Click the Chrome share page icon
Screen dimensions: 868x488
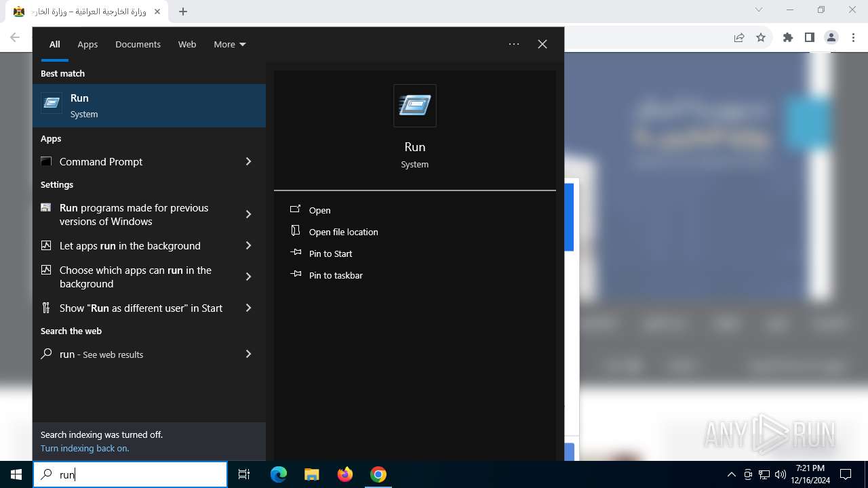(x=739, y=38)
